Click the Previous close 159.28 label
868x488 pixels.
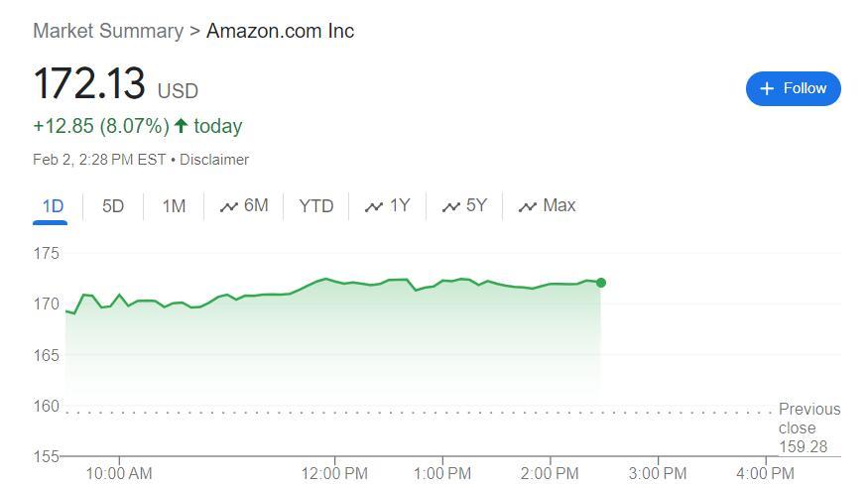pos(807,427)
